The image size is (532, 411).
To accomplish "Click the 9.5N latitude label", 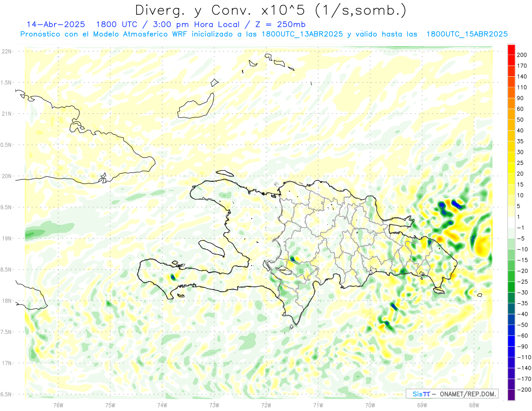I will (6, 207).
